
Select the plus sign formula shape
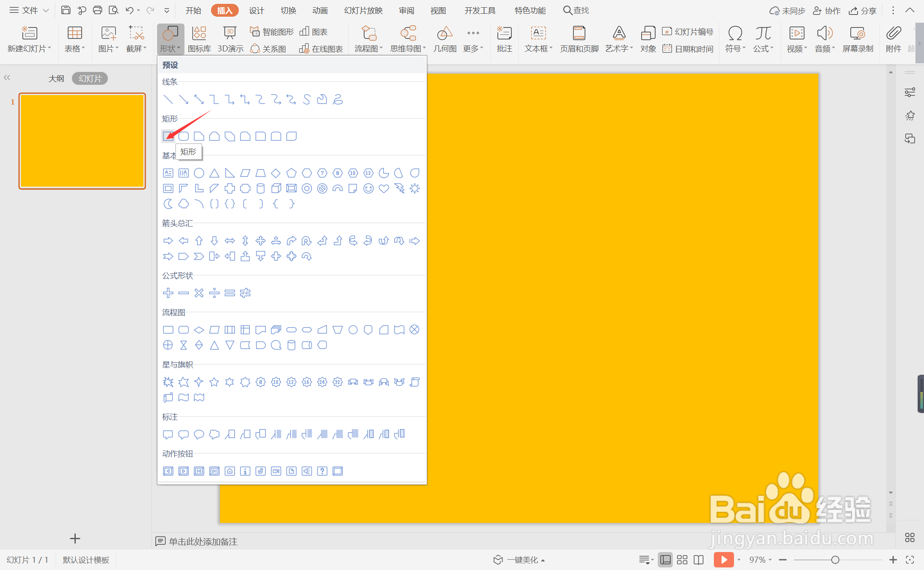[168, 293]
